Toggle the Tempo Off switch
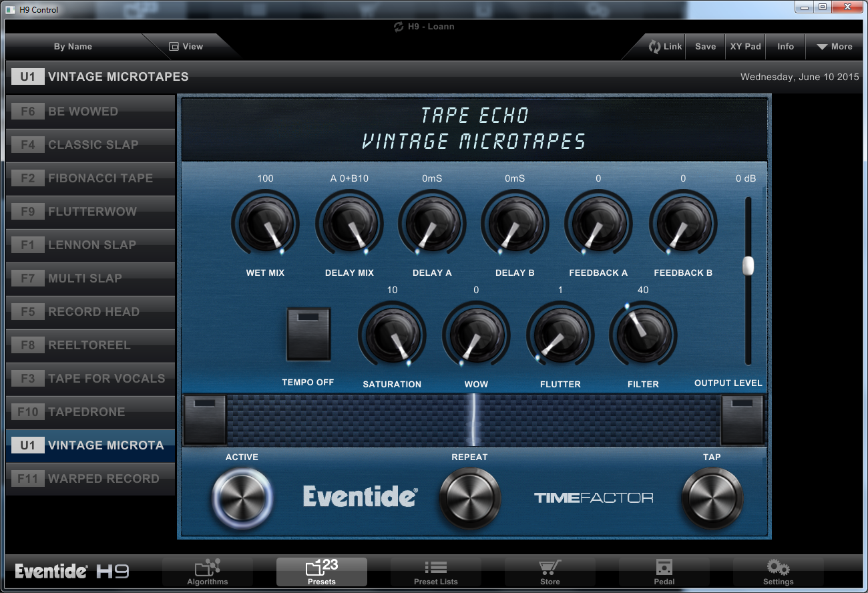This screenshot has width=868, height=593. 308,334
